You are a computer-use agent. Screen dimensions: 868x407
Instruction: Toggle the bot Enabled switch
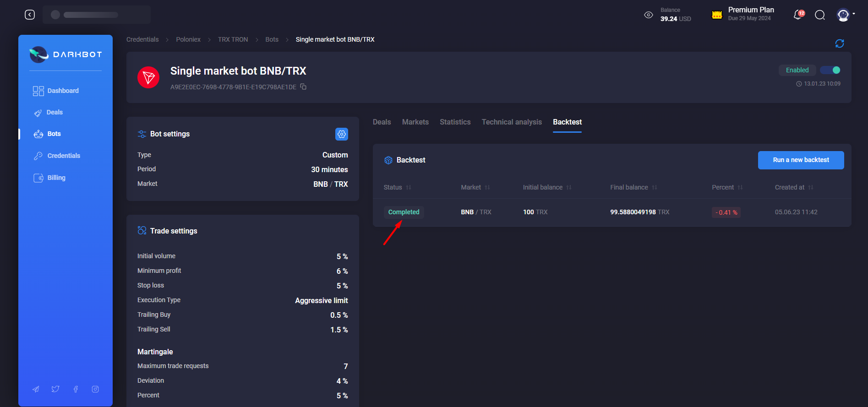(830, 70)
